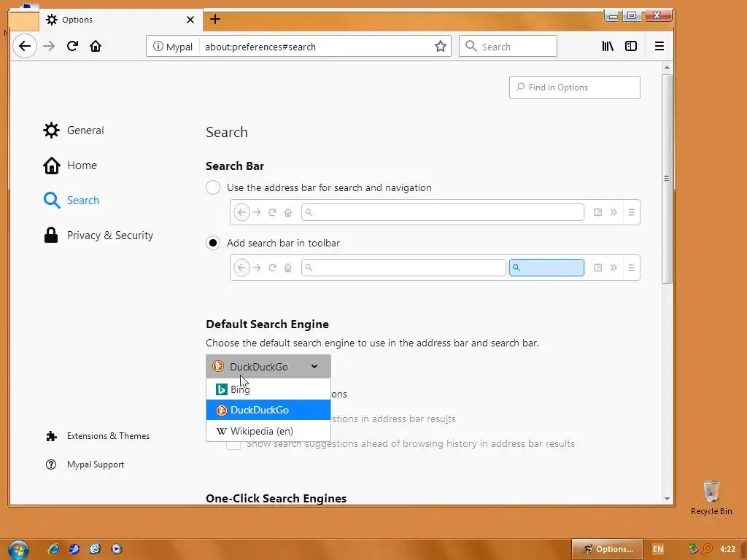Click the taskbar clock showing 4:22
The image size is (747, 560).
coord(727,549)
